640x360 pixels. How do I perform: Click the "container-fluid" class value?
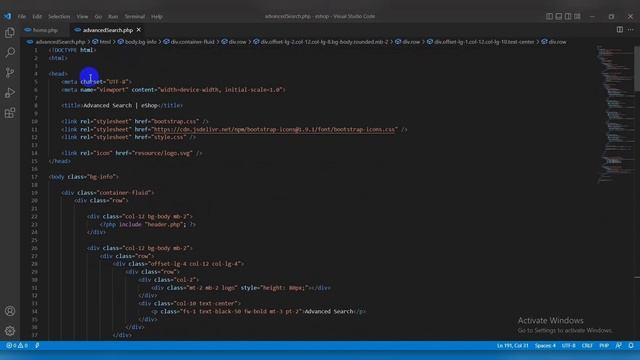click(124, 193)
